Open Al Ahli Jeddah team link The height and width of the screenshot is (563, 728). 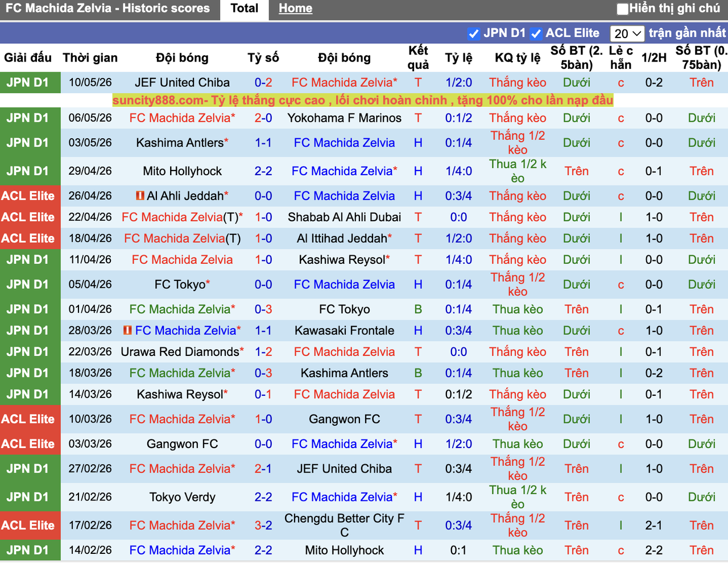[185, 196]
